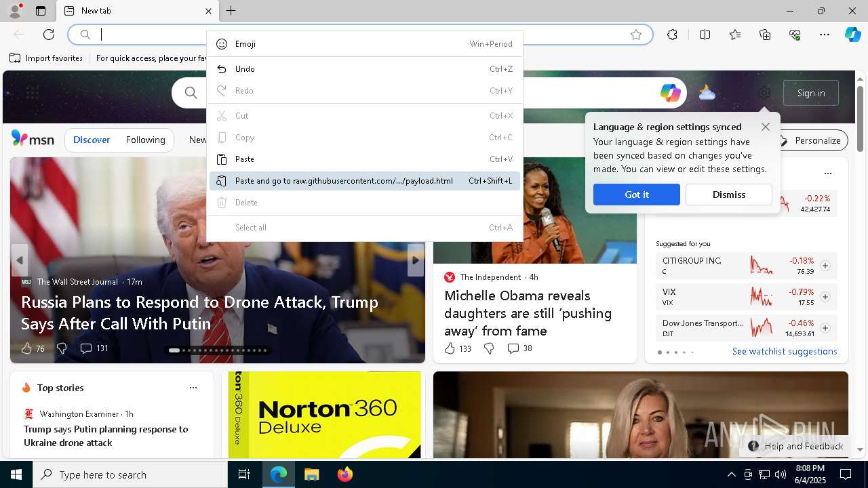Click the Norton 360 Deluxe ad
Image resolution: width=868 pixels, height=488 pixels.
(324, 415)
